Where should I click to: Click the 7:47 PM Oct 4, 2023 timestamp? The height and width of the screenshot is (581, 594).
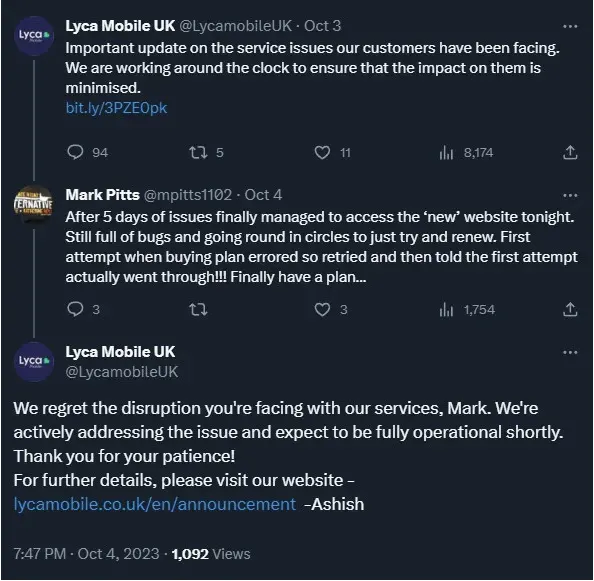click(x=86, y=554)
